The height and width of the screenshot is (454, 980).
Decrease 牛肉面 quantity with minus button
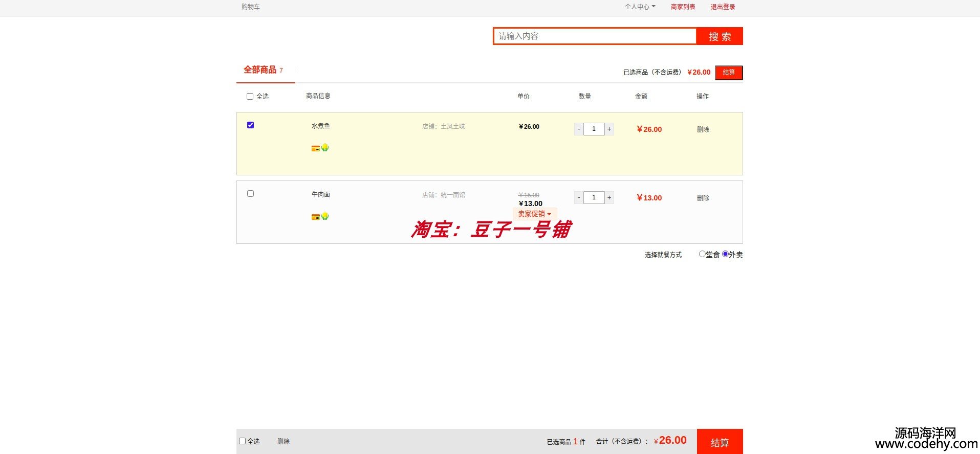(x=579, y=197)
